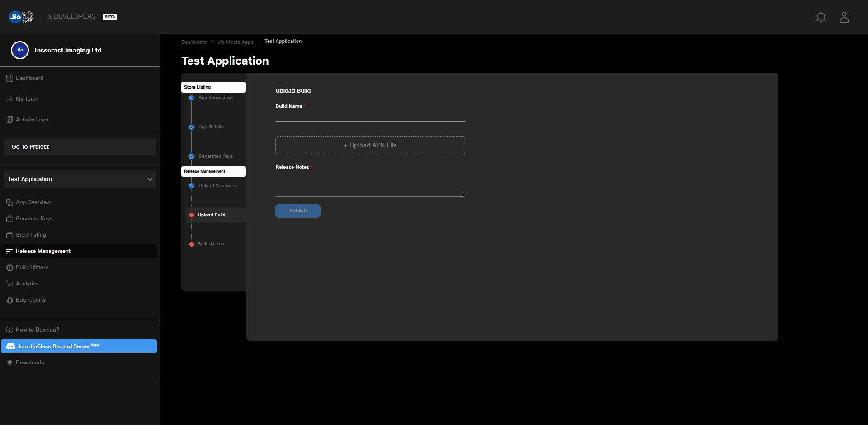Image resolution: width=868 pixels, height=425 pixels.
Task: Click the DEVELOPERS header text
Action: (x=75, y=16)
